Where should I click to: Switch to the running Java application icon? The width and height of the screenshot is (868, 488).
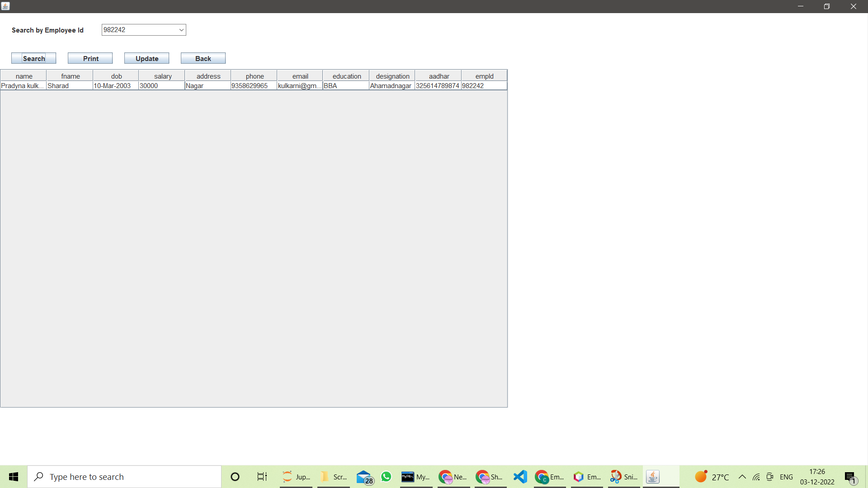pos(653,476)
